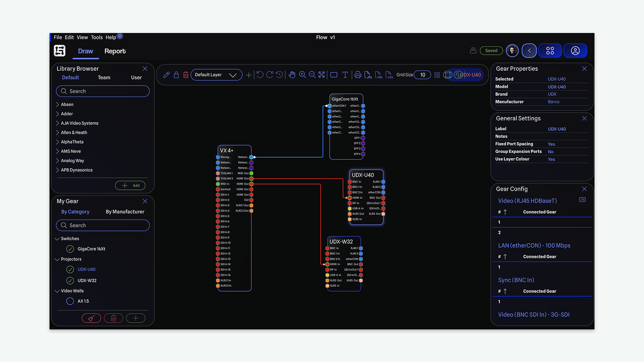Expand the Absen library entry

[x=58, y=104]
